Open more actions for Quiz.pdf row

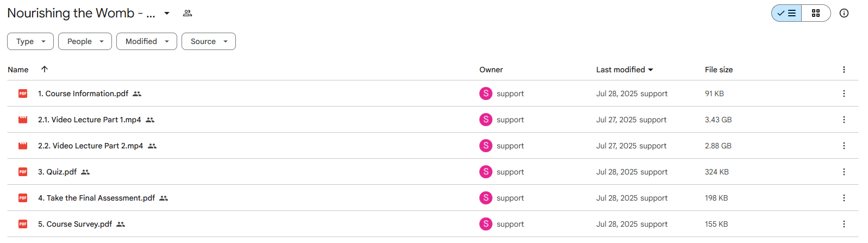pos(844,172)
